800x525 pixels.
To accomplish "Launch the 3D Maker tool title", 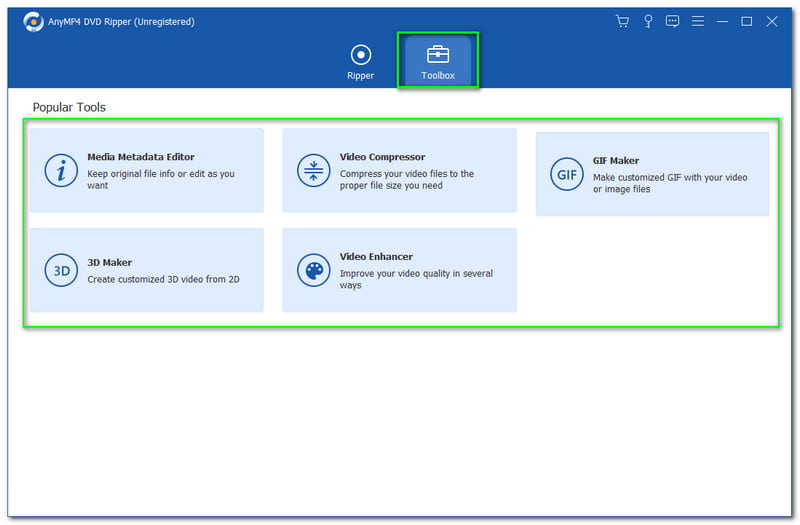I will (x=109, y=263).
